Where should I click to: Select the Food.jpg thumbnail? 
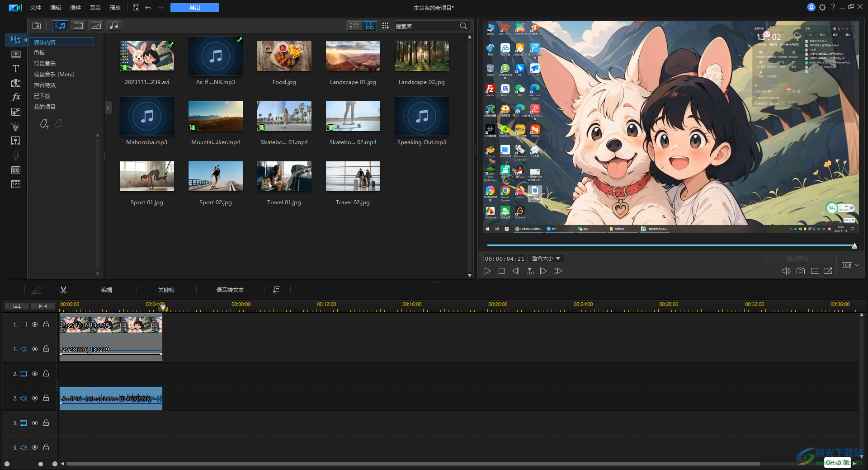click(284, 56)
